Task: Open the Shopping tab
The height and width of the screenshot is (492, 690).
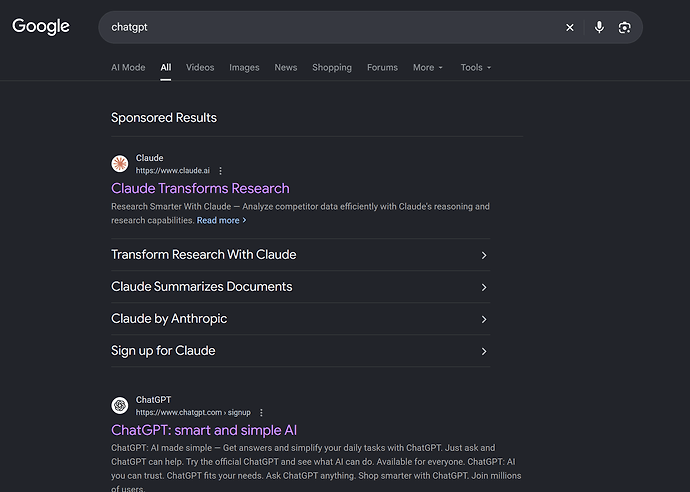Action: point(332,67)
